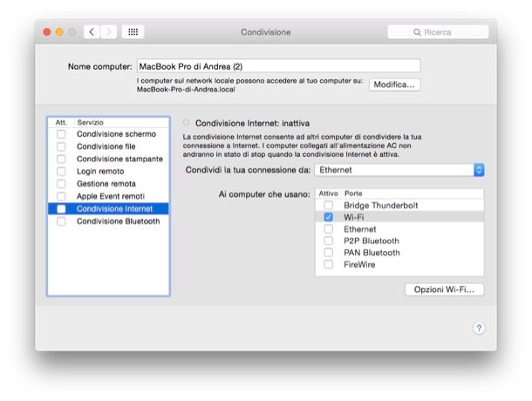532x401 pixels.
Task: Close the Condivisione window
Action: (x=47, y=32)
